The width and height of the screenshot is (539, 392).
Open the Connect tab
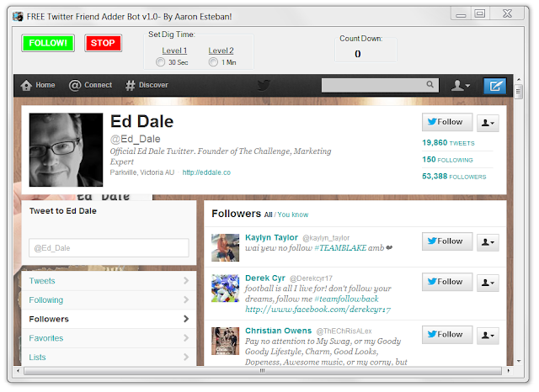[x=90, y=85]
